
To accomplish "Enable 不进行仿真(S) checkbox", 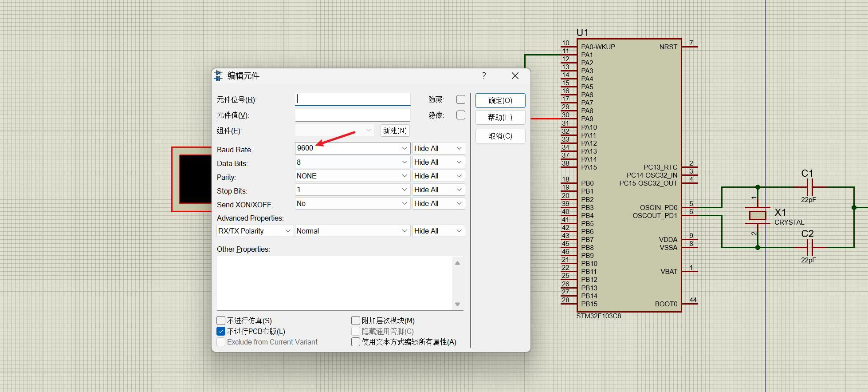I will click(221, 321).
